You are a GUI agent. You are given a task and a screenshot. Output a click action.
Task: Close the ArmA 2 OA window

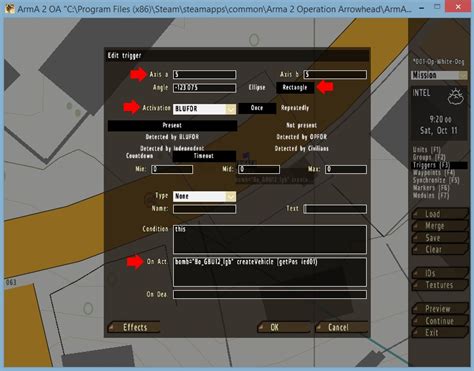[458, 7]
